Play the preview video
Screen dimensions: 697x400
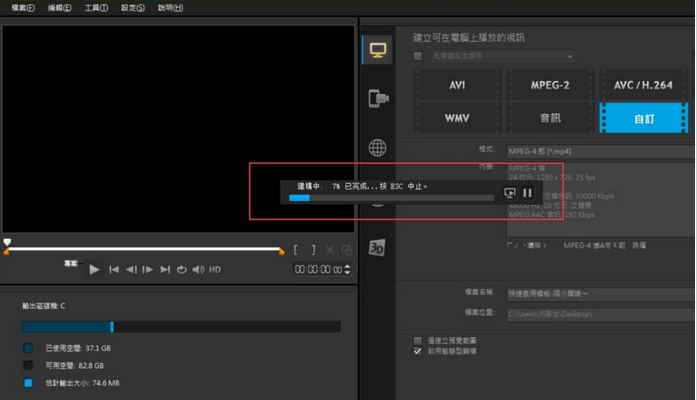[x=94, y=270]
